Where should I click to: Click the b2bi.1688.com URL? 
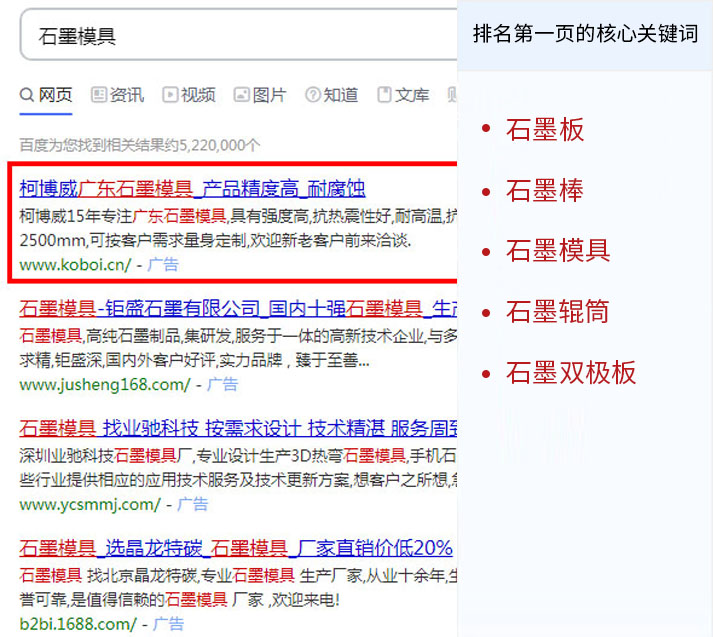77,624
